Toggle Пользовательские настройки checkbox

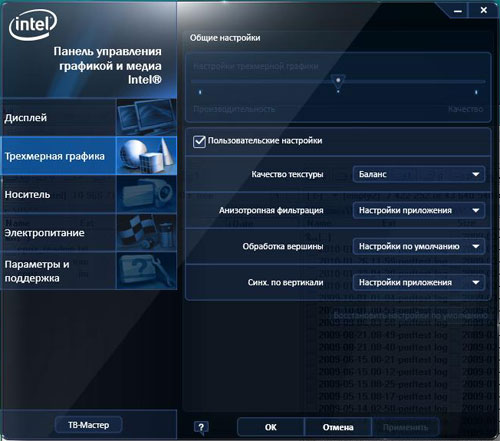tap(199, 141)
